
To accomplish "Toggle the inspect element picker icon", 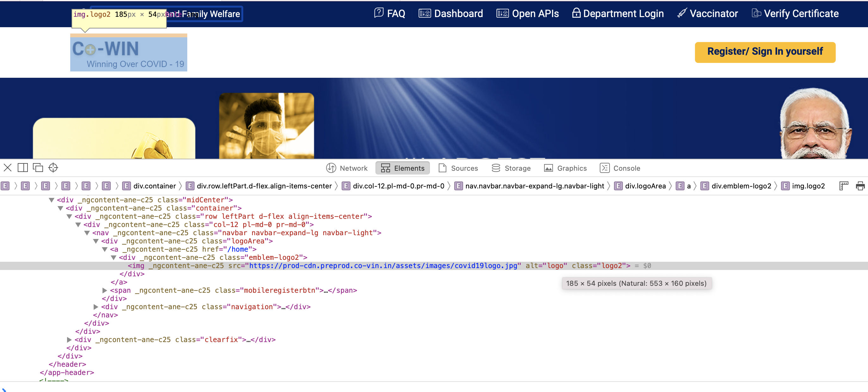I will click(x=53, y=168).
